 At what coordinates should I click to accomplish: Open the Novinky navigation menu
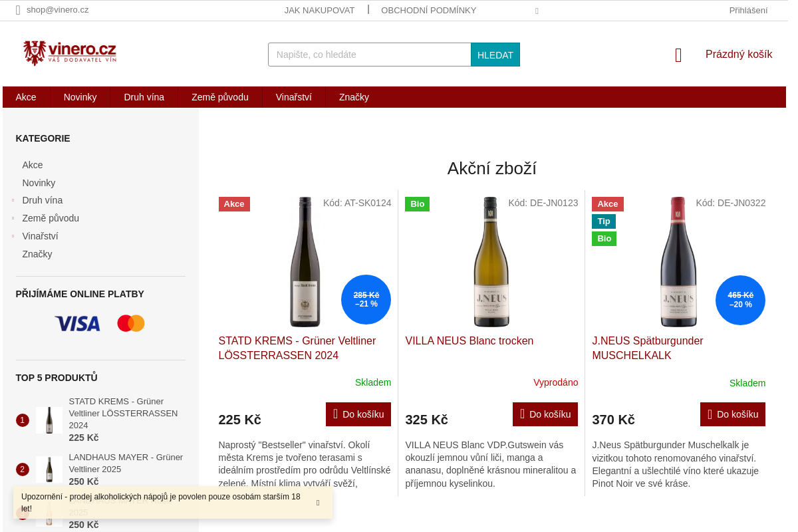[80, 97]
